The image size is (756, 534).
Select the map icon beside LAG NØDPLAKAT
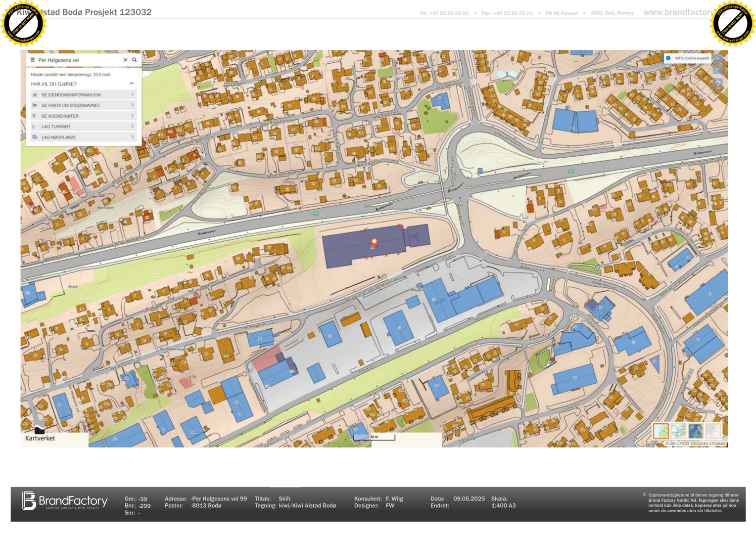(x=35, y=137)
